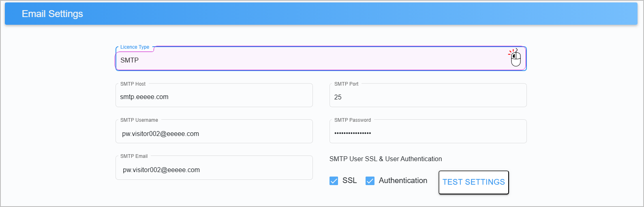Toggle the Authentication checkbox
Image resolution: width=644 pixels, height=207 pixels.
370,181
